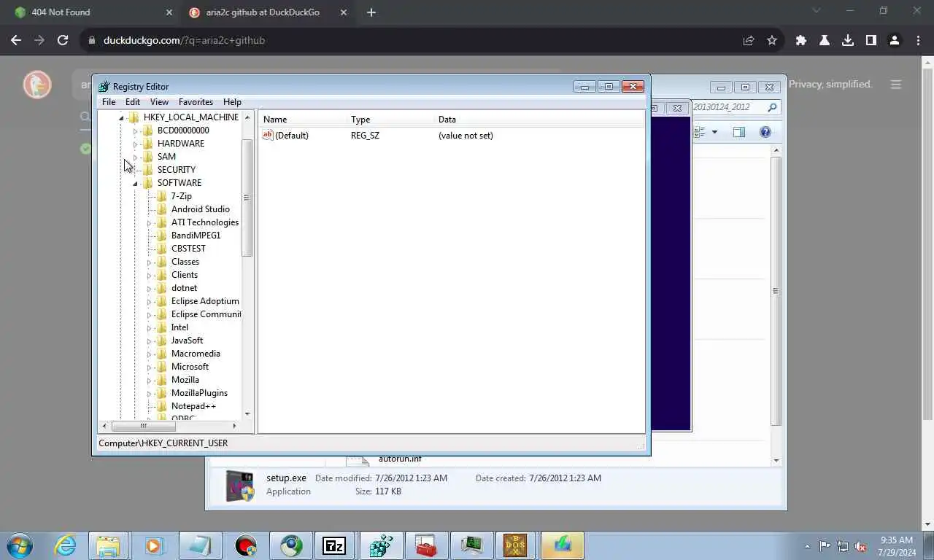Open Explorer help question mark
Image resolution: width=934 pixels, height=560 pixels.
click(765, 132)
